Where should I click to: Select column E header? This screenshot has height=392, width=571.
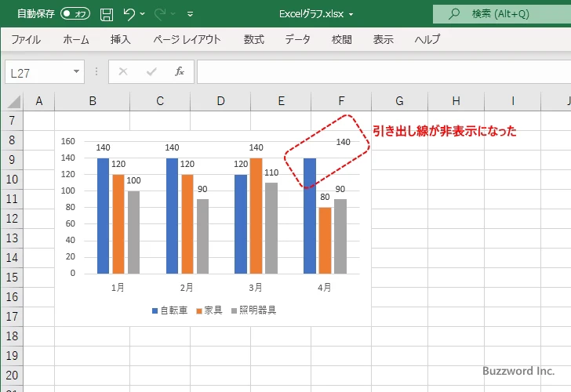coord(281,101)
